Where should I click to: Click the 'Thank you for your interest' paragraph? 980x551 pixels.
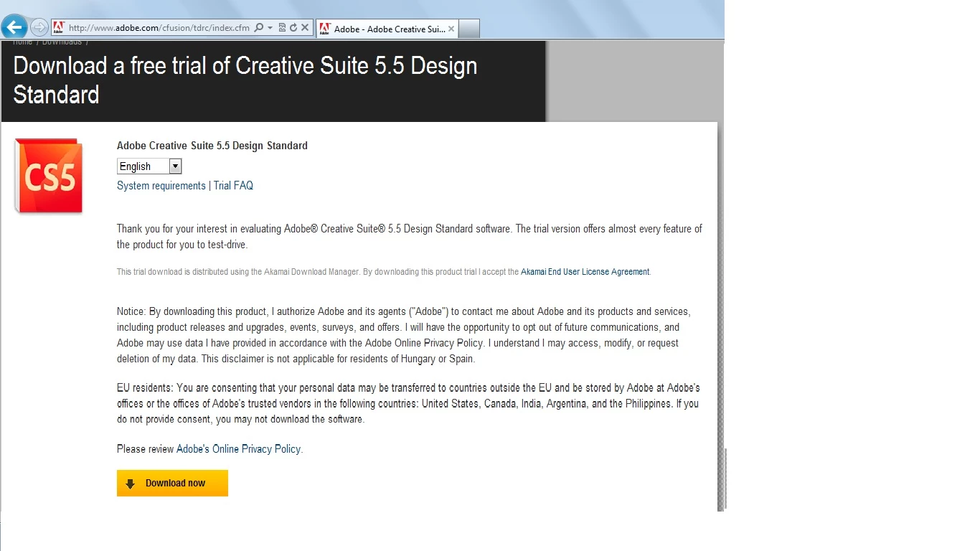(x=410, y=237)
